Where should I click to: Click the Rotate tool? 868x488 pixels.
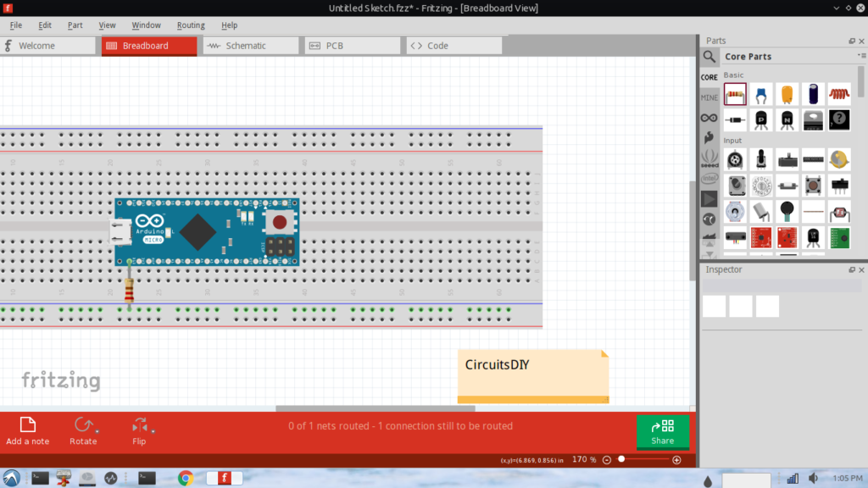[x=83, y=431]
